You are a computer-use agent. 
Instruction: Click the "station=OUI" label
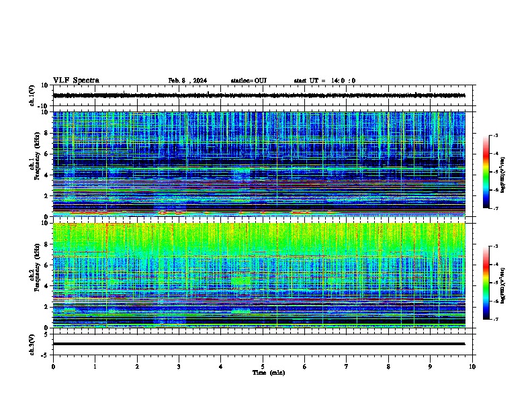(249, 81)
